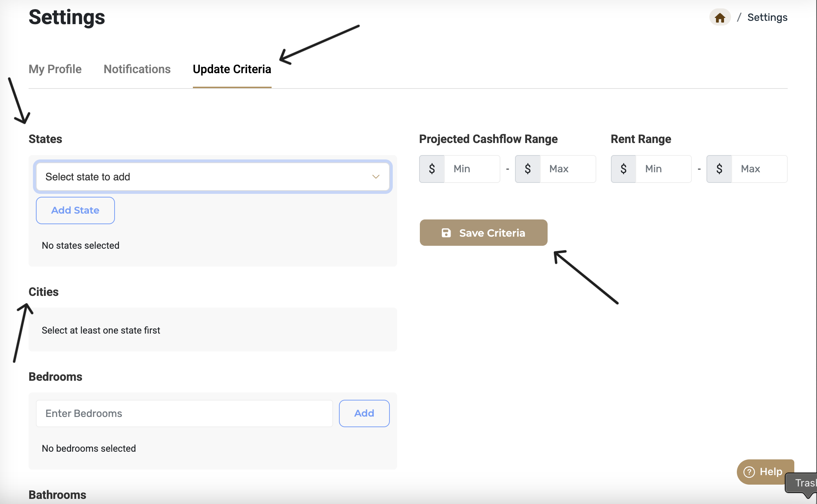The width and height of the screenshot is (817, 504).
Task: Click the Help question mark icon
Action: [x=749, y=472]
